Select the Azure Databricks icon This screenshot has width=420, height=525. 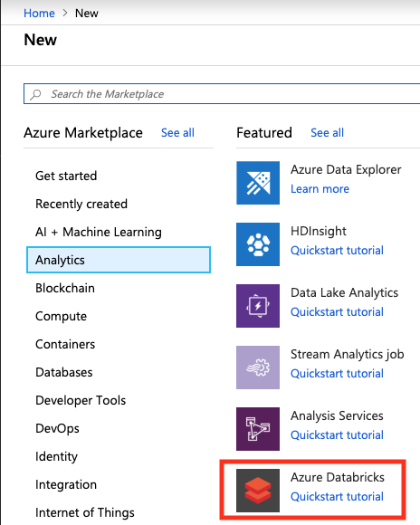pyautogui.click(x=258, y=491)
